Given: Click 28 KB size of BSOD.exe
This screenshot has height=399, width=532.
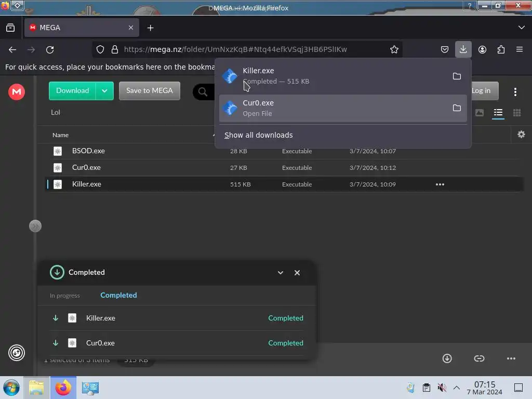Looking at the screenshot, I should (x=238, y=151).
